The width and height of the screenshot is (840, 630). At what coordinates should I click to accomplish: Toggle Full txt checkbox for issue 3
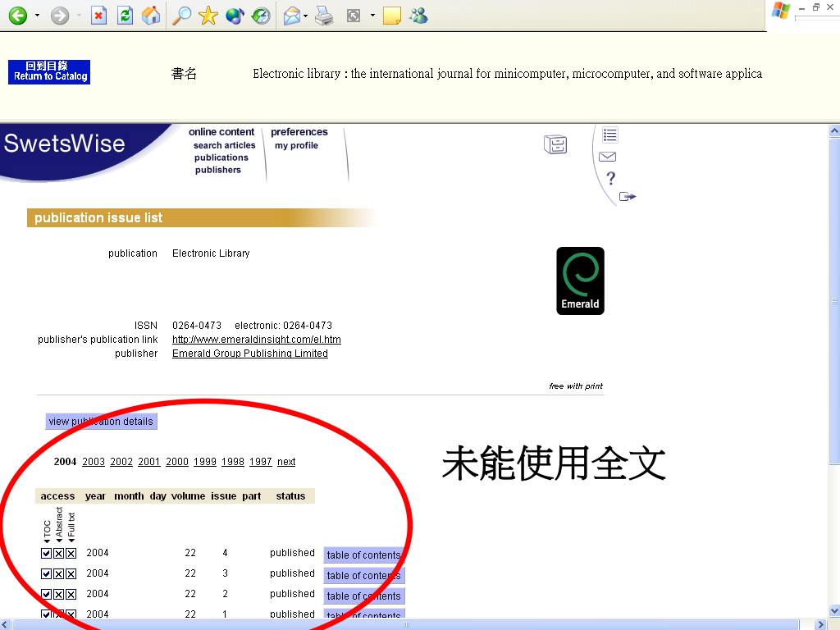coord(71,573)
